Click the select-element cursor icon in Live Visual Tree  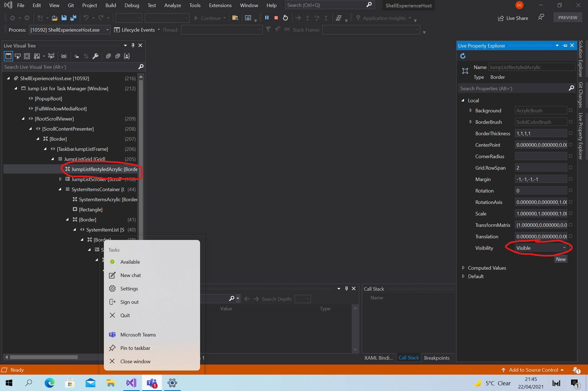[18, 56]
